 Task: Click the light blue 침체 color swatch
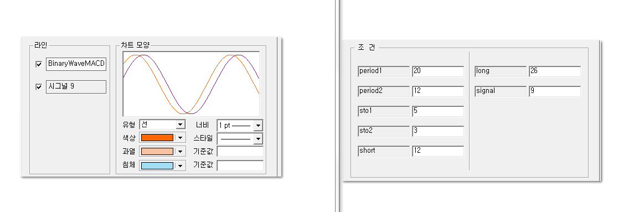coord(157,166)
